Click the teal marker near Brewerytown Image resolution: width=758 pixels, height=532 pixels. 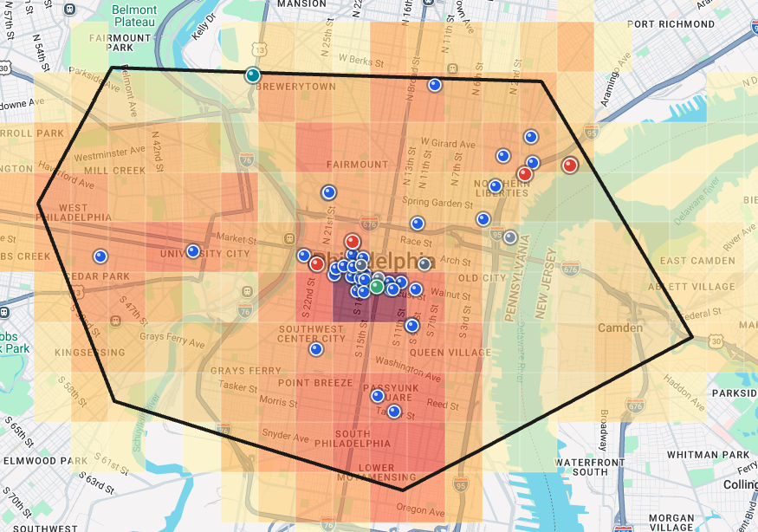pos(252,75)
